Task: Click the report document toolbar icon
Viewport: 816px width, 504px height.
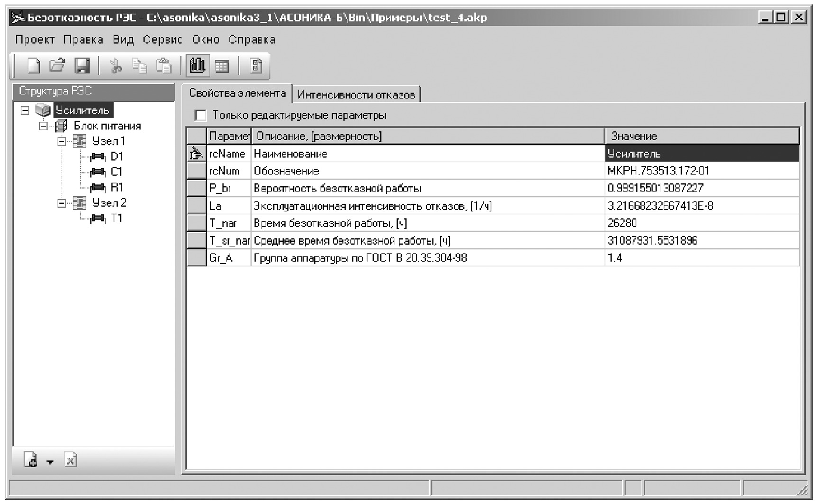Action: [x=256, y=66]
